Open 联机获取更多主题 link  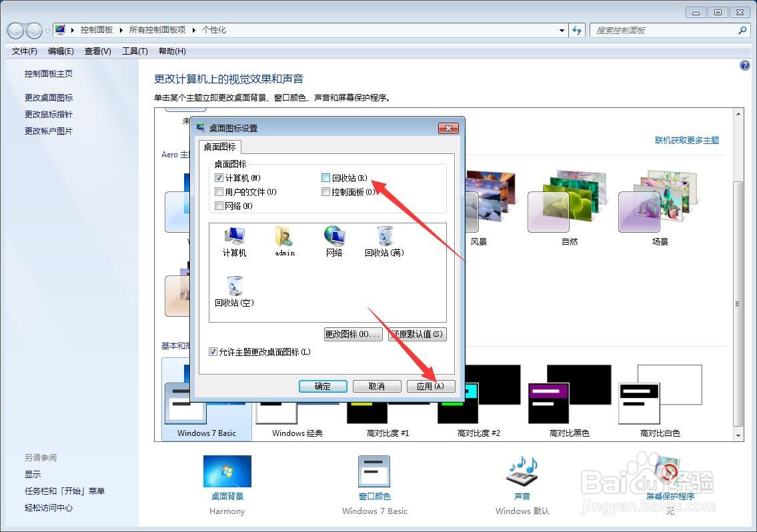click(x=686, y=141)
